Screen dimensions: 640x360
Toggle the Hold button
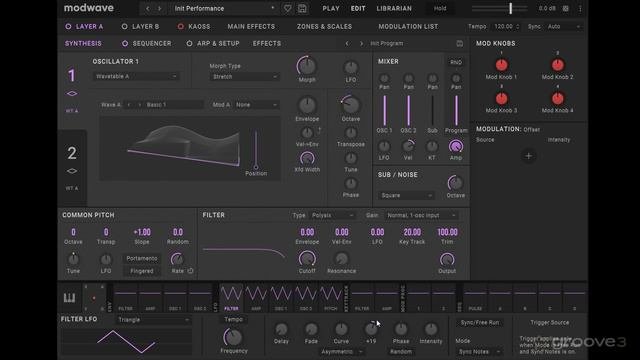click(440, 8)
